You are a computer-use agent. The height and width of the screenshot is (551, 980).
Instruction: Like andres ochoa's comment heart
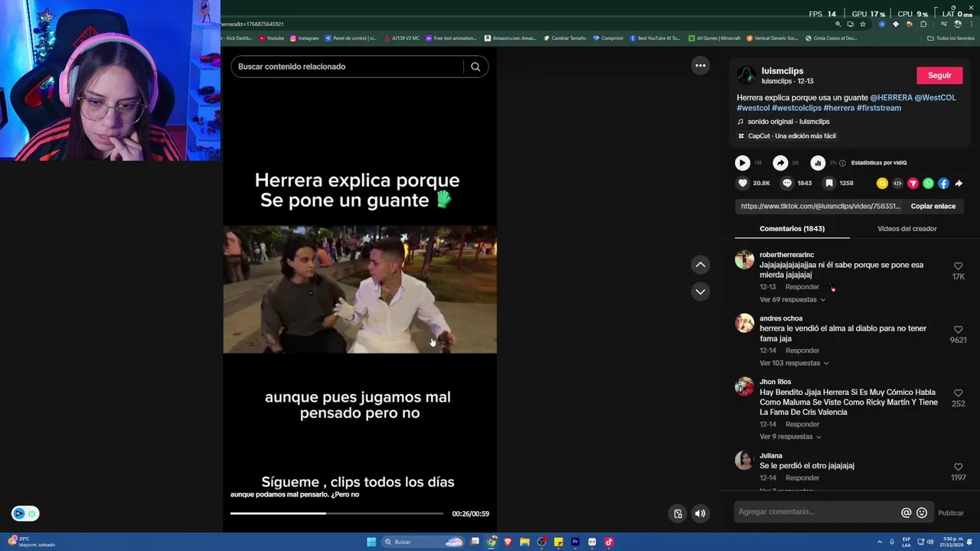click(958, 330)
